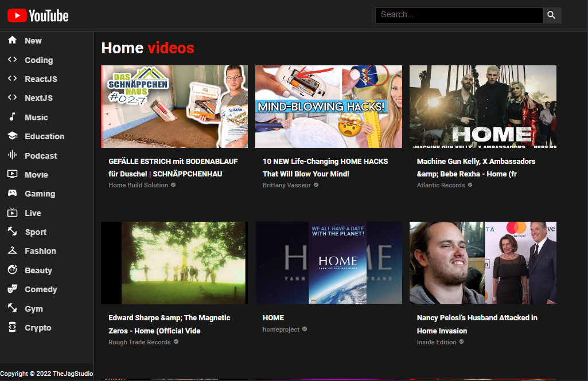
Task: Click the Comedy masks icon
Action: coord(13,289)
